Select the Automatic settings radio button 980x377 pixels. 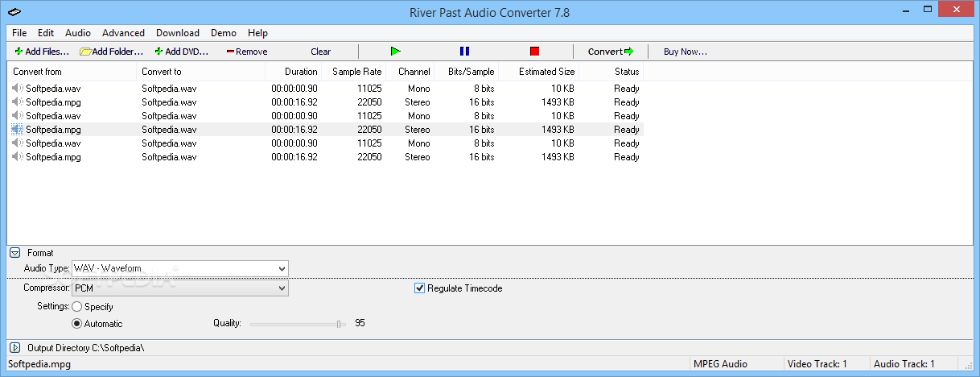point(76,324)
